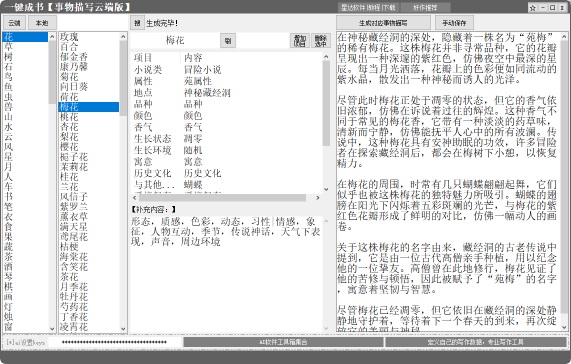Screen dimensions: 571x364
Task: Click the scroll-up arrow of flower list
Action: coord(123,36)
